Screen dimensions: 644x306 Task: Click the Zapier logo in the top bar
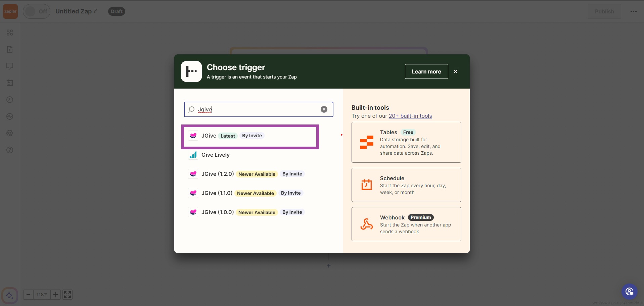[x=10, y=11]
